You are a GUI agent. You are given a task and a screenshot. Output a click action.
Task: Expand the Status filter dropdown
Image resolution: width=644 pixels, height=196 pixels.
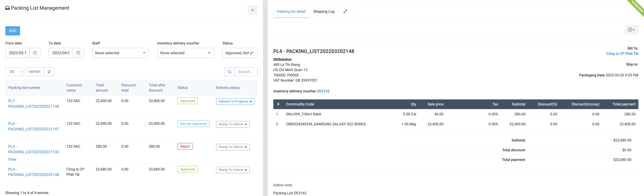click(x=239, y=53)
